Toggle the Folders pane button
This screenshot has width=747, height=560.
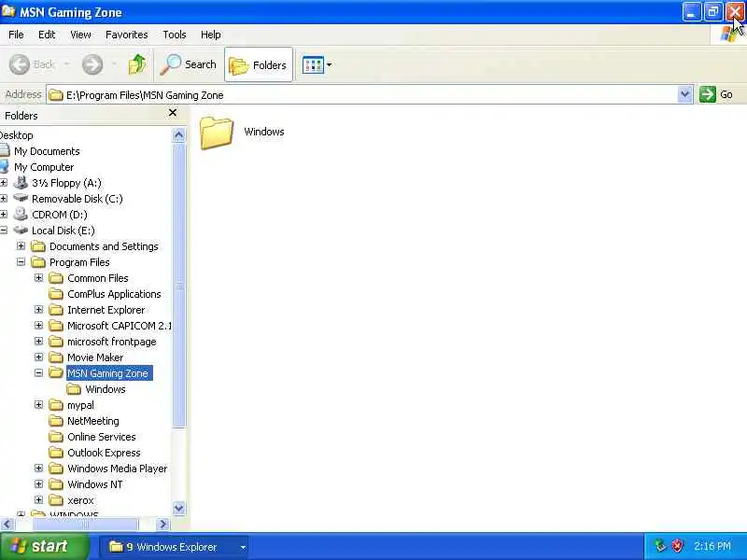[259, 64]
